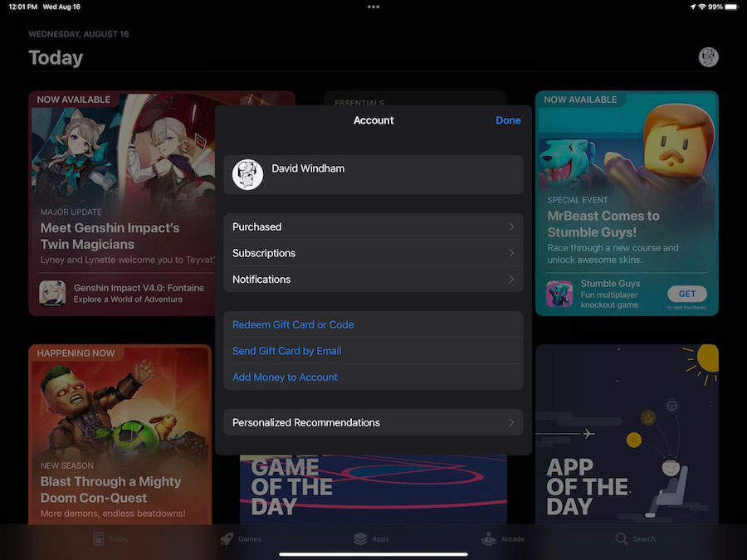The height and width of the screenshot is (560, 747).
Task: Tap the Genshin Impact V4.0: Fontaine title
Action: 139,288
